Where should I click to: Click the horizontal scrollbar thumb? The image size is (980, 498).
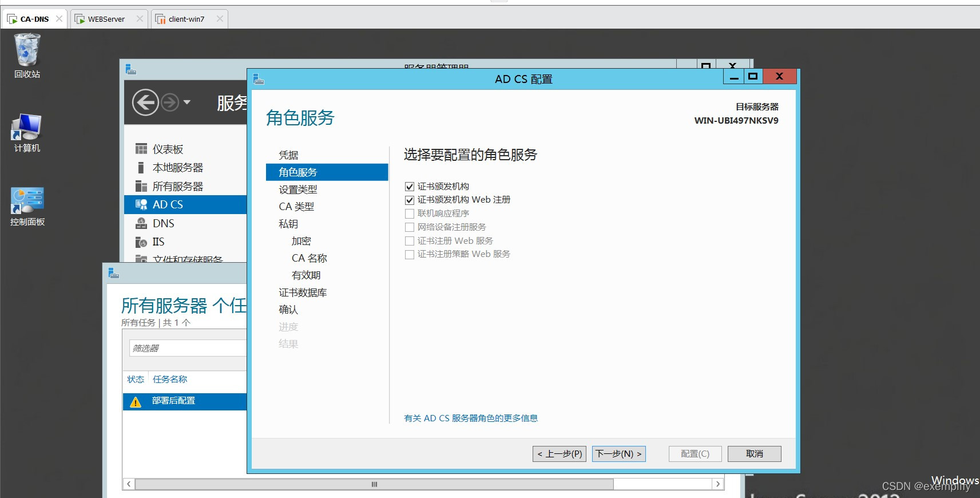(374, 484)
